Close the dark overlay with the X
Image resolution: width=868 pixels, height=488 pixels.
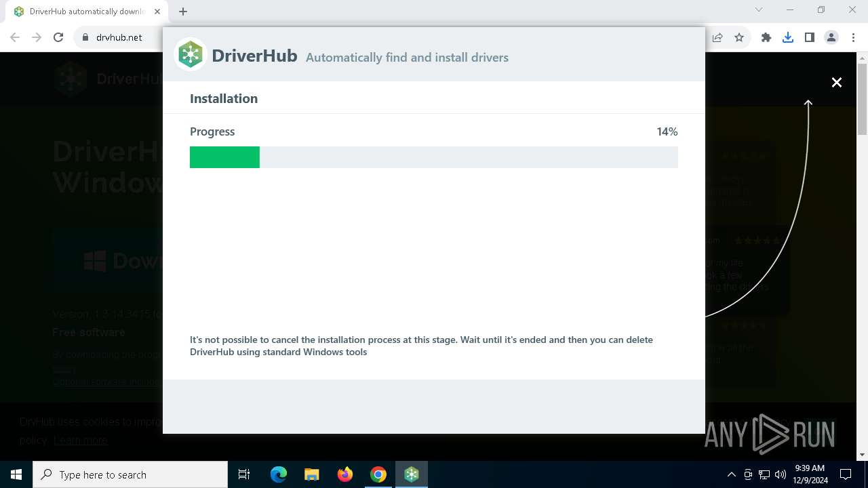837,82
